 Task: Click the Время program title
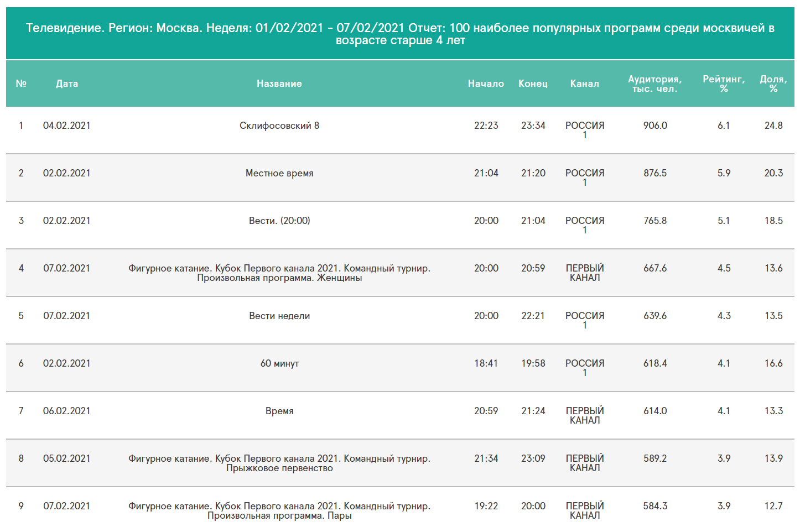pos(279,411)
